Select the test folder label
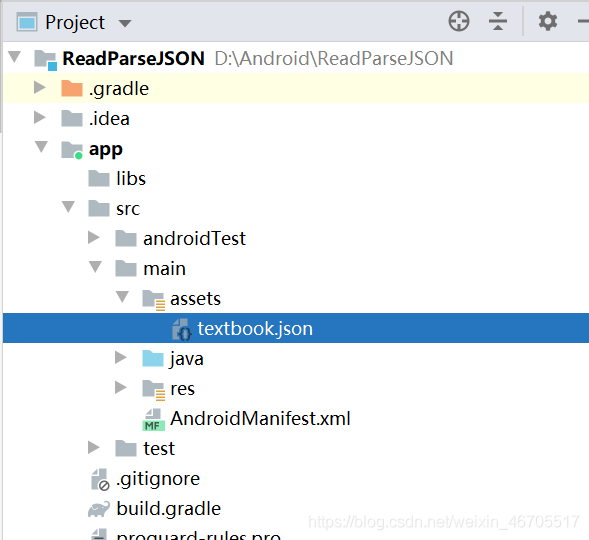The height and width of the screenshot is (540, 589). click(159, 449)
